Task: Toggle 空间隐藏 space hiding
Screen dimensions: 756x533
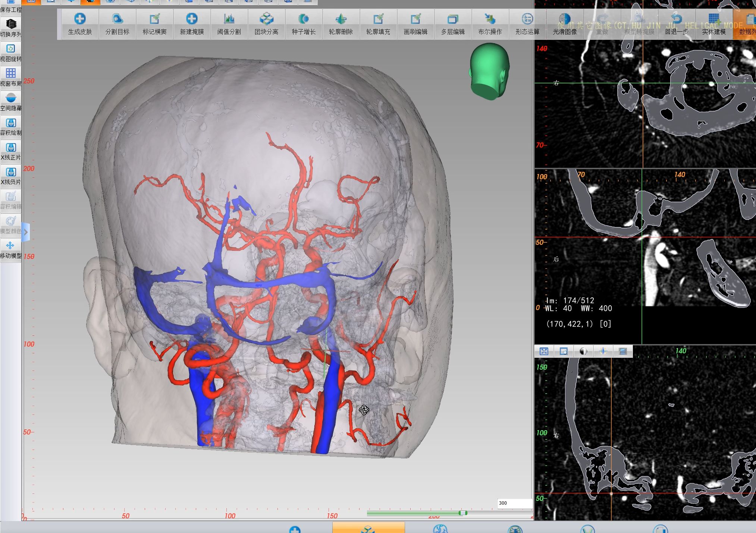Action: tap(11, 102)
